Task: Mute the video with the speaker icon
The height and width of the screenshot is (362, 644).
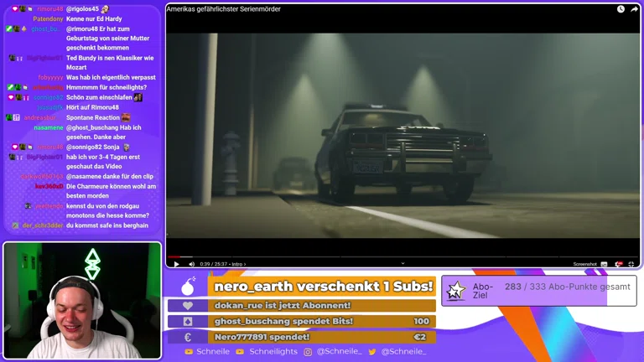Action: (191, 264)
